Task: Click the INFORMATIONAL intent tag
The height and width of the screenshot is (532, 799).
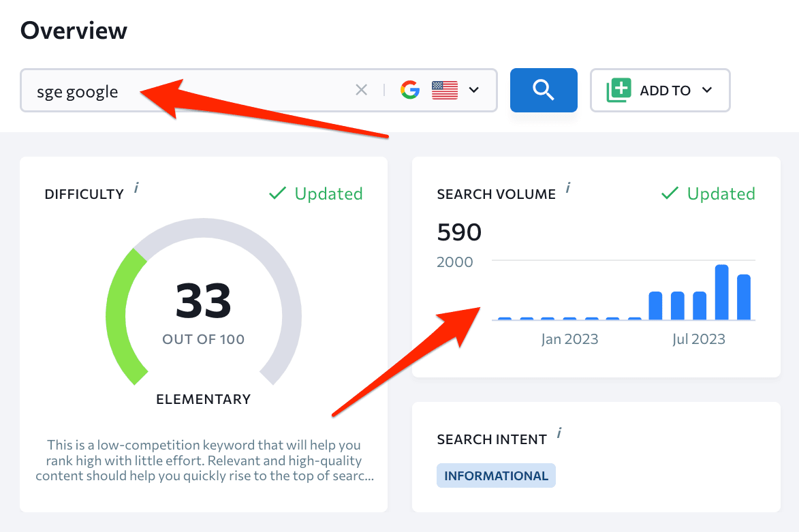Action: click(x=496, y=475)
